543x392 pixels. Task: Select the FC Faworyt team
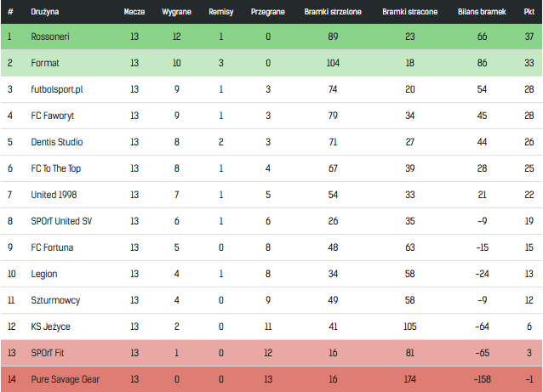[x=53, y=116]
